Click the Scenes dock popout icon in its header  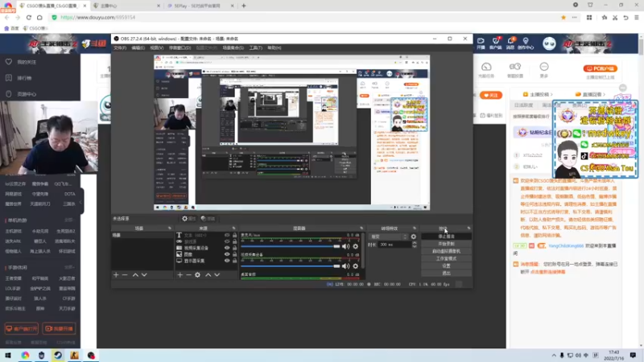point(170,228)
